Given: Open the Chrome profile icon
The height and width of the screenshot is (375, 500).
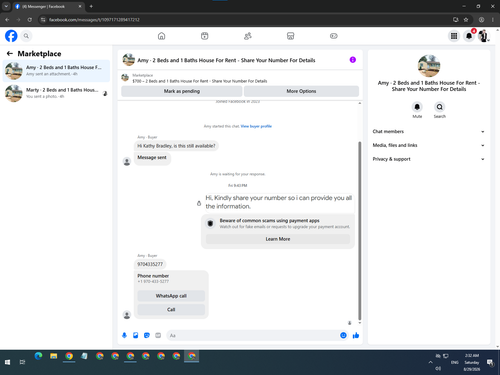Looking at the screenshot, I should click(481, 20).
